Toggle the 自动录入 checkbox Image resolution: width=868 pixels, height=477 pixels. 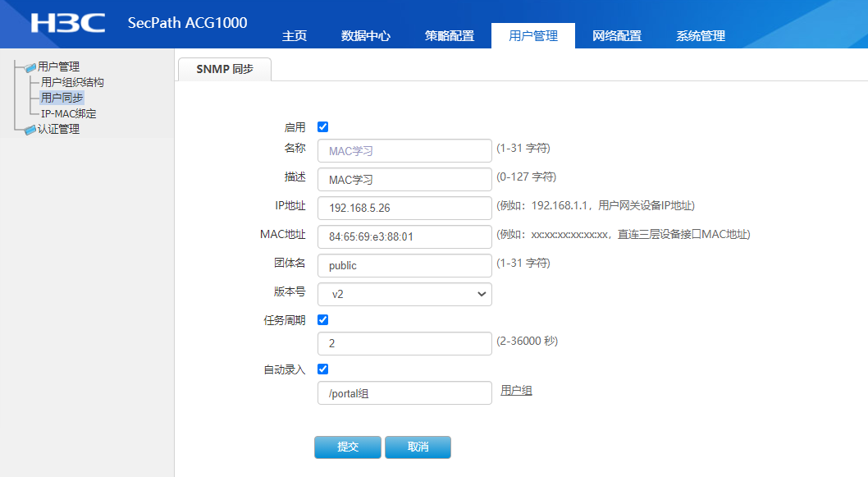pyautogui.click(x=322, y=369)
